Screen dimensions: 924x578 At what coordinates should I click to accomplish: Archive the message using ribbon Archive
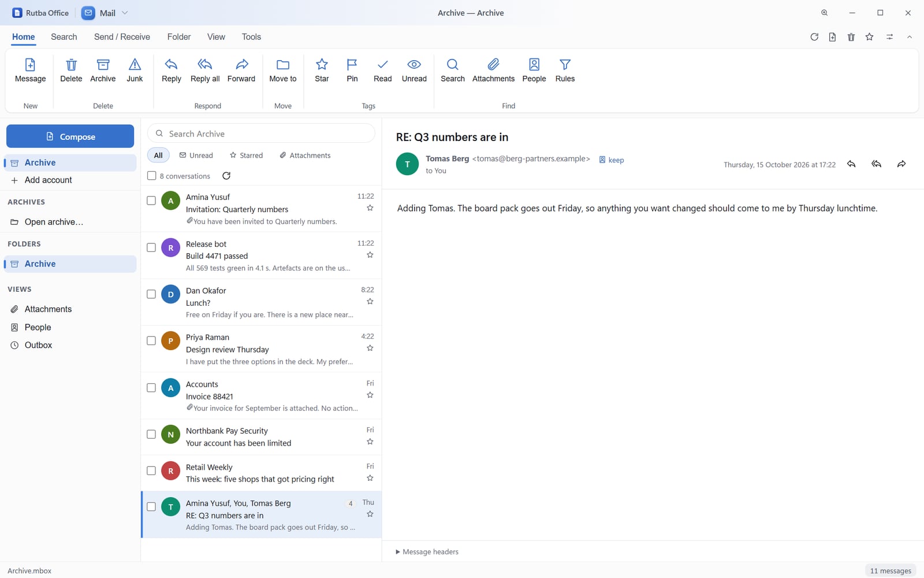[x=103, y=71]
